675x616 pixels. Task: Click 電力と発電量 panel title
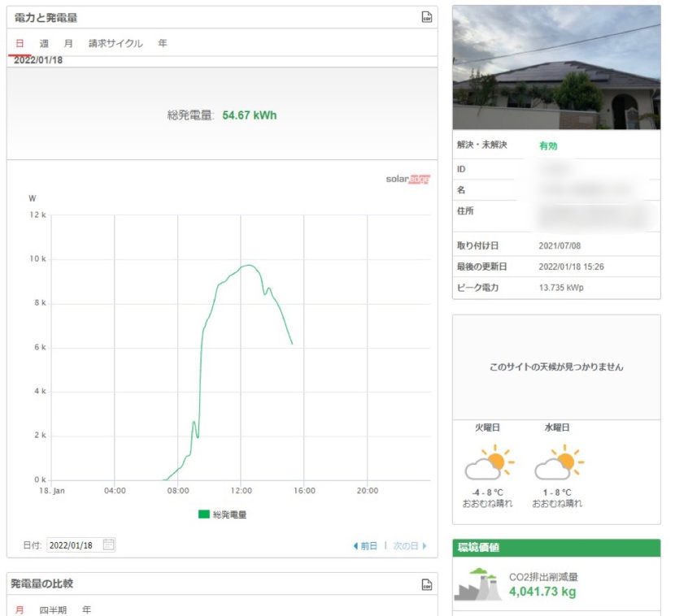tap(46, 18)
